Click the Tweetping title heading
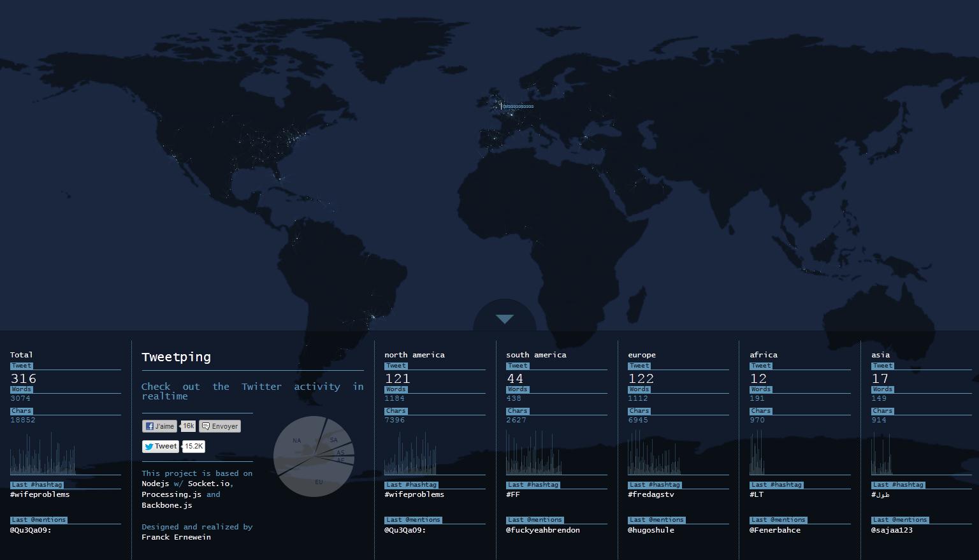The height and width of the screenshot is (560, 979). click(x=176, y=357)
